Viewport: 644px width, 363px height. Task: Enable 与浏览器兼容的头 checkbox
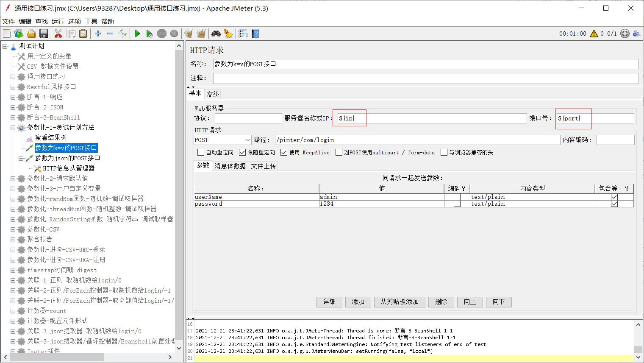tap(444, 152)
